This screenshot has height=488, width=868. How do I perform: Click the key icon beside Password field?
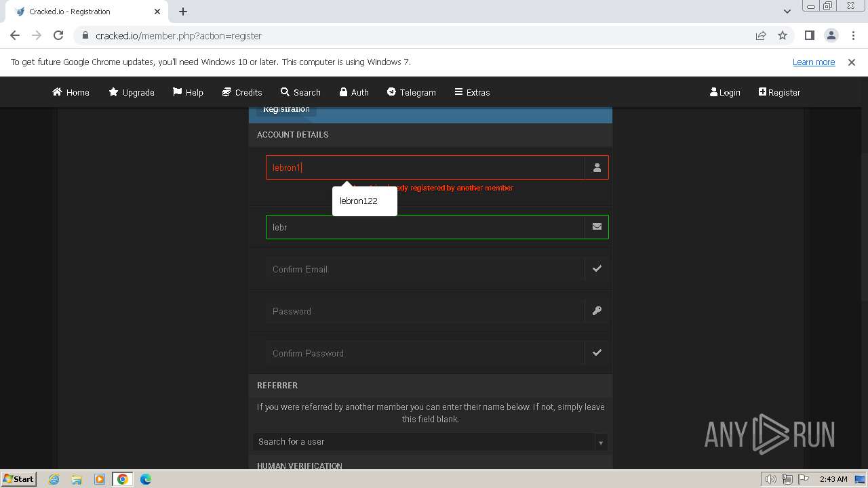tap(597, 311)
